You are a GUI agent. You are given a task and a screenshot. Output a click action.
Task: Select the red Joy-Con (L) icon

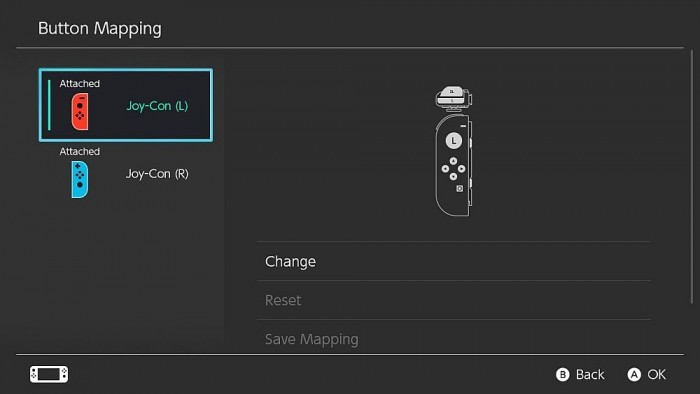coord(80,112)
